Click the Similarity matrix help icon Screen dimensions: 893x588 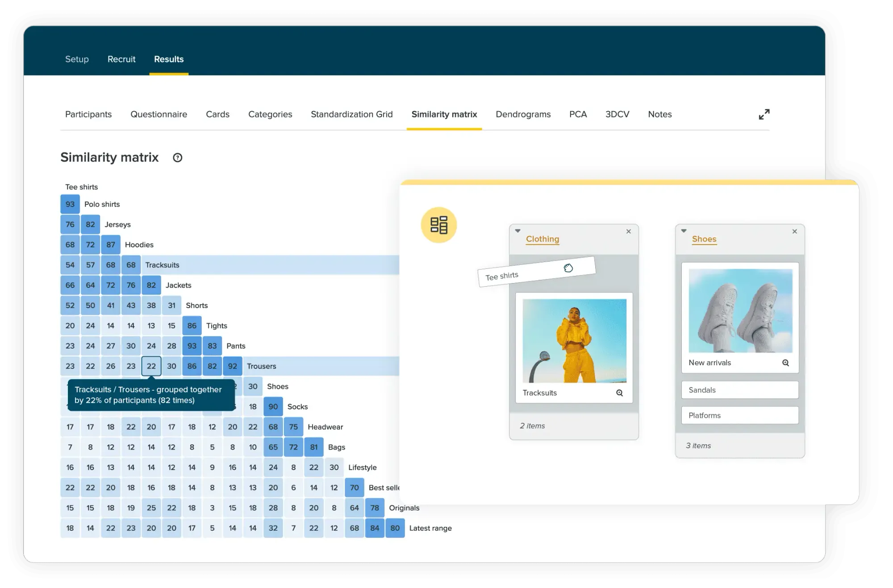click(177, 158)
